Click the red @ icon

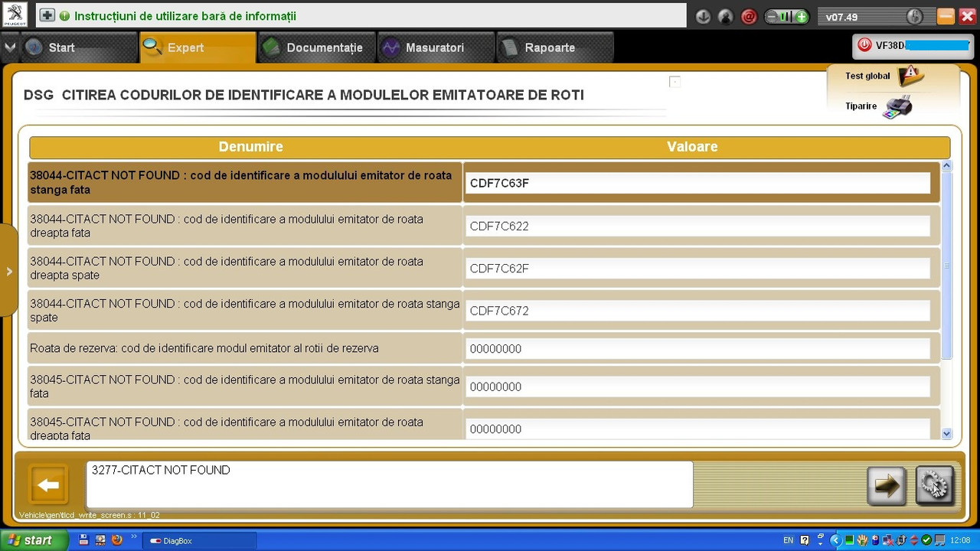pos(750,17)
